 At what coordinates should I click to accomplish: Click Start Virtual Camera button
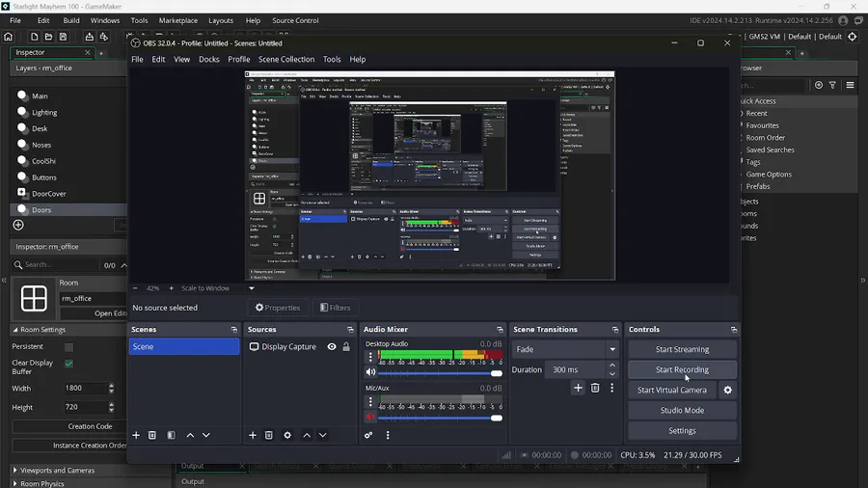(x=672, y=390)
